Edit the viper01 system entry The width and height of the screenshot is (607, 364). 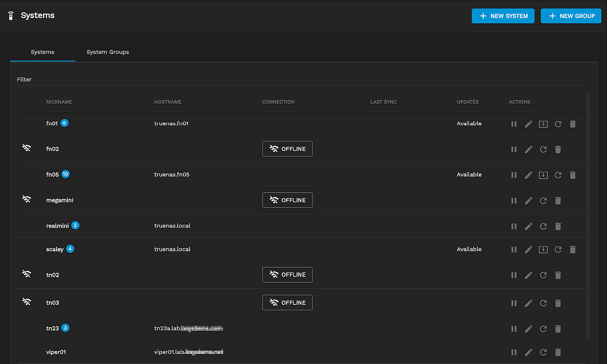click(528, 352)
